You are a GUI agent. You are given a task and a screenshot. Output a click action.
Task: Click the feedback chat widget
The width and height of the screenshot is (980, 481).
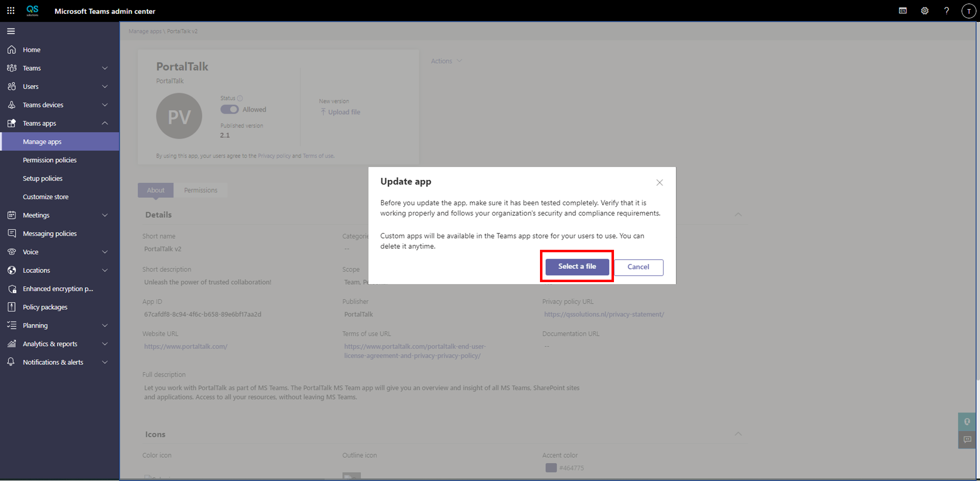coord(967,439)
